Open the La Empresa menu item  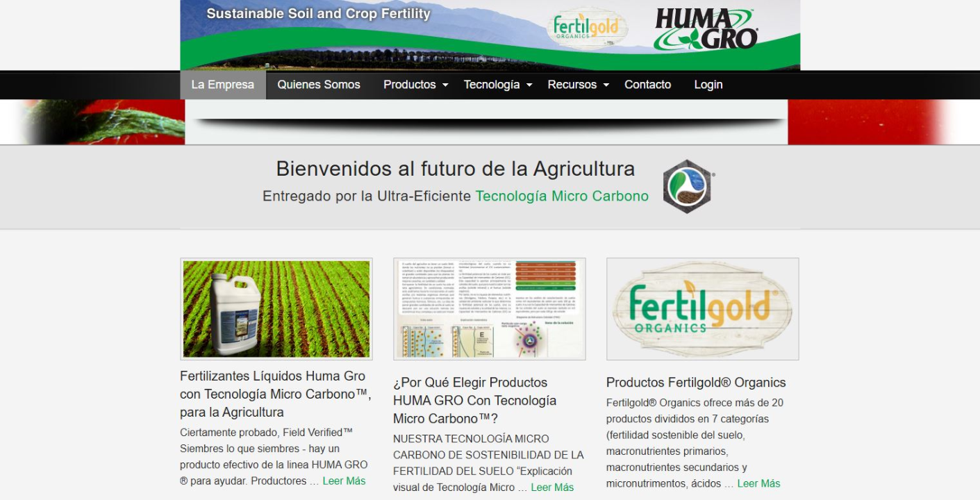(223, 85)
